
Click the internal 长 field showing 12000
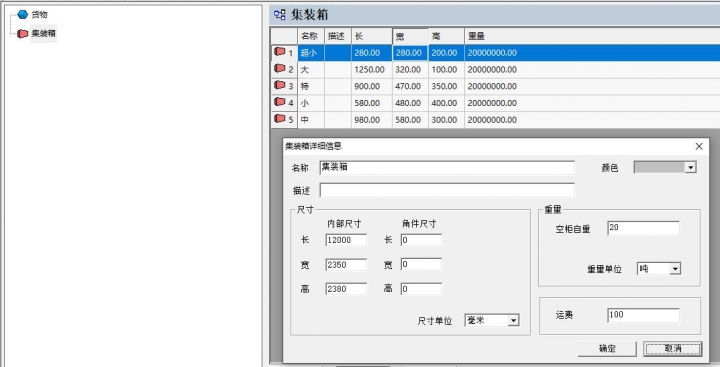(x=346, y=240)
